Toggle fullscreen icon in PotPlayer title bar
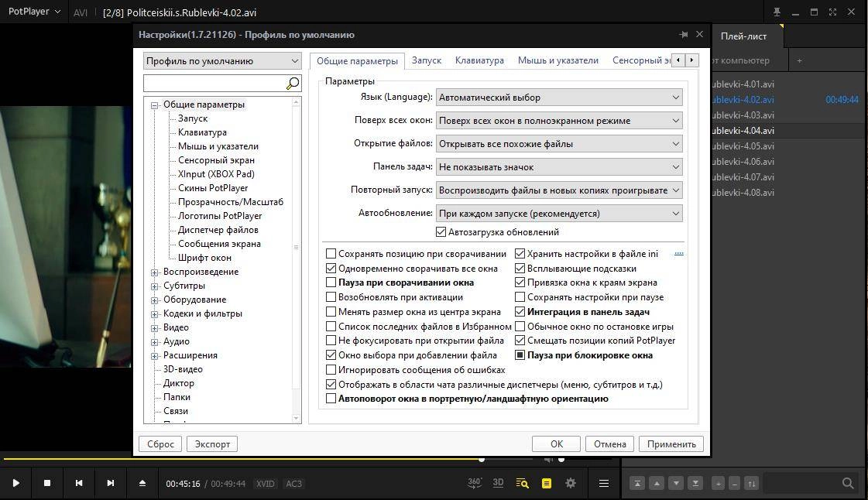The height and width of the screenshot is (500, 868). (832, 12)
